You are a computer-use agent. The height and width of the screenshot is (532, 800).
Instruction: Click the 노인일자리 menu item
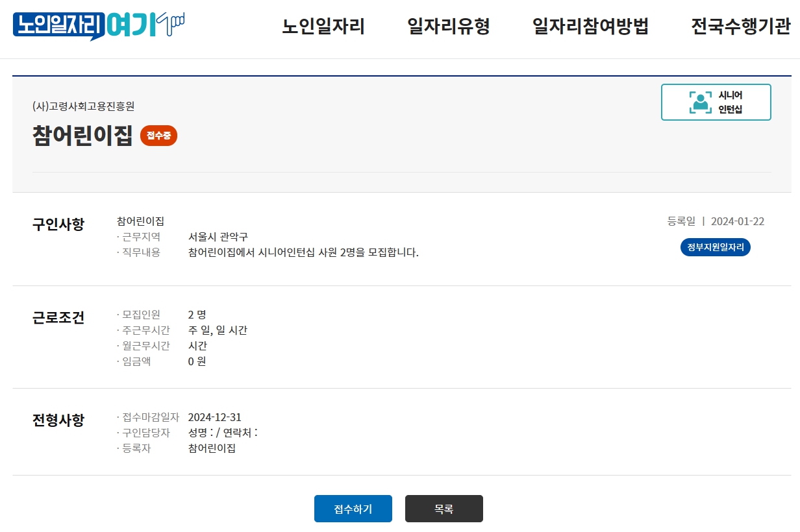pyautogui.click(x=324, y=27)
